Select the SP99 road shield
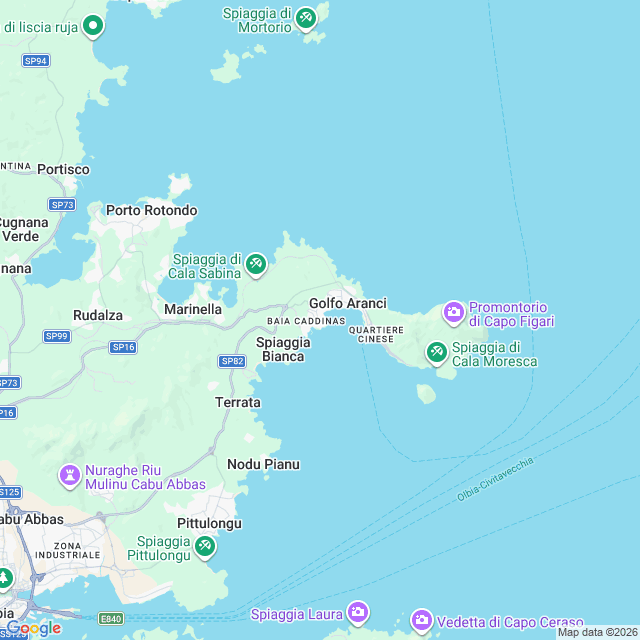The width and height of the screenshot is (640, 640). pyautogui.click(x=57, y=336)
